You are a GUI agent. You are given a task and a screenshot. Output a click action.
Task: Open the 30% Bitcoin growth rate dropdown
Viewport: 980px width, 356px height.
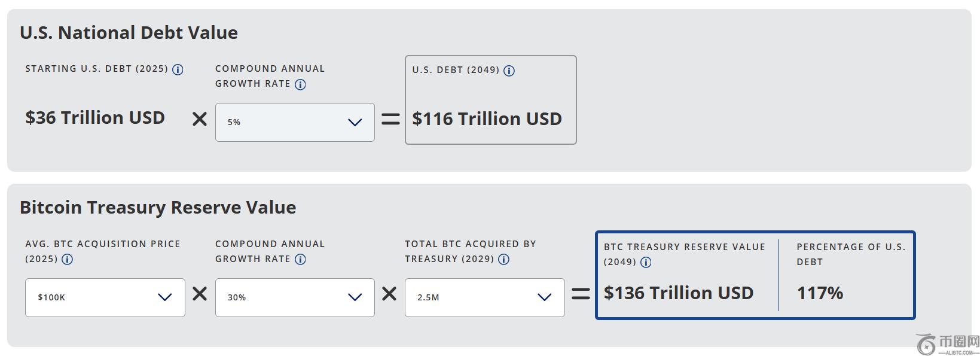[295, 297]
